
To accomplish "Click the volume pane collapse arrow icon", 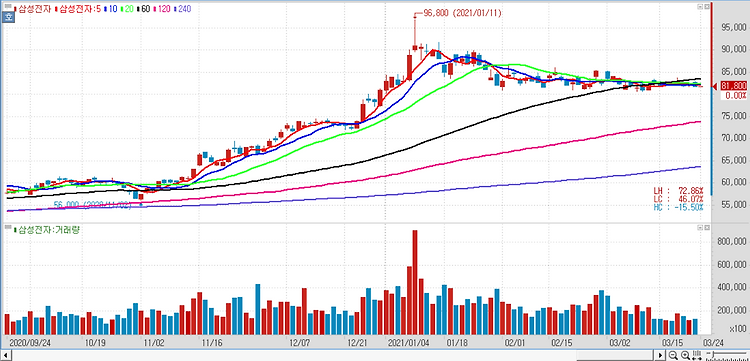I will tap(700, 228).
